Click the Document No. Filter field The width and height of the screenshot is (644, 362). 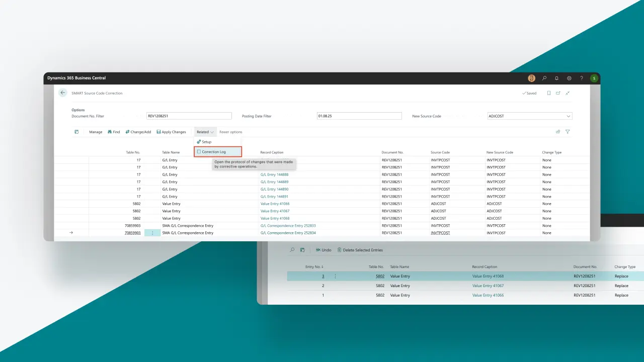tap(189, 116)
